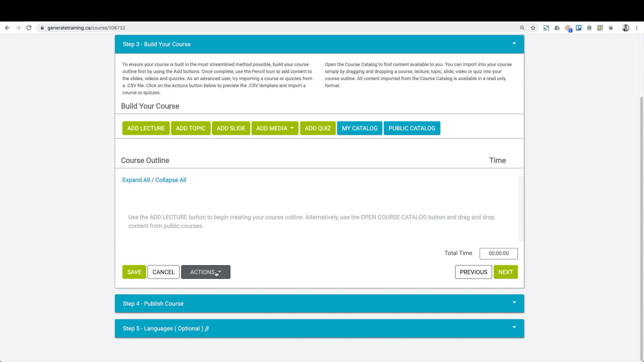Open Chrome three-dot menu

click(x=637, y=28)
